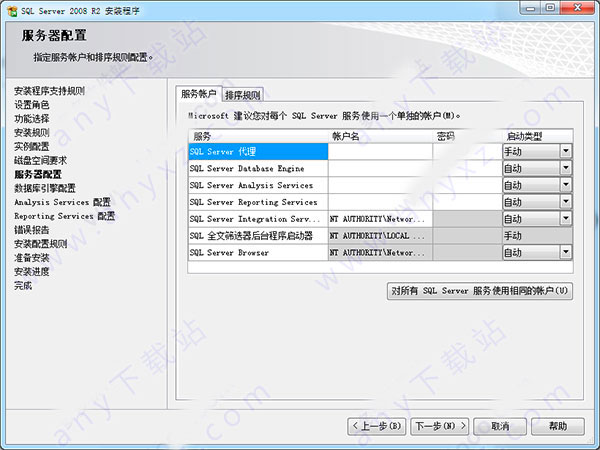Open help with the 帮助 button
The image size is (600, 450).
pos(558,426)
